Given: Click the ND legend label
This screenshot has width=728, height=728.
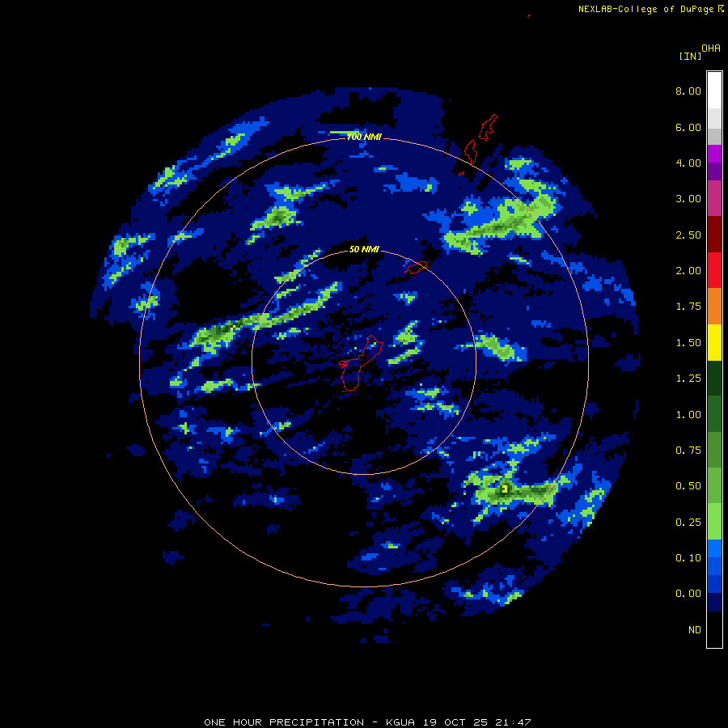Looking at the screenshot, I should (695, 630).
